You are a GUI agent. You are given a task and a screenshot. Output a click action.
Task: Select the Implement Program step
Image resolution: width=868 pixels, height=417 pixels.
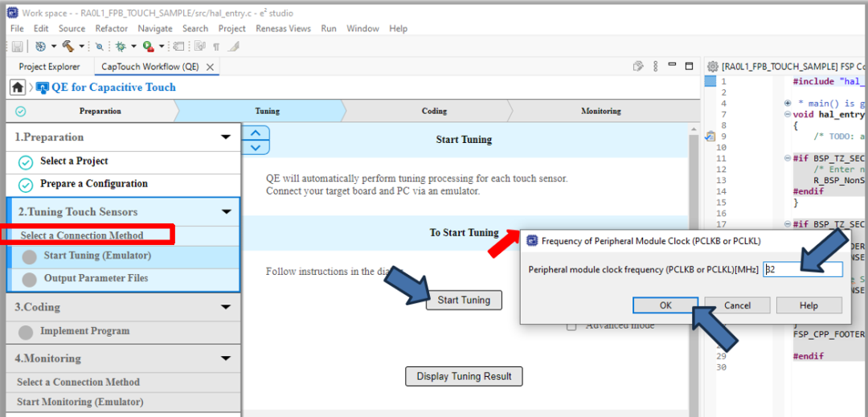(124, 333)
